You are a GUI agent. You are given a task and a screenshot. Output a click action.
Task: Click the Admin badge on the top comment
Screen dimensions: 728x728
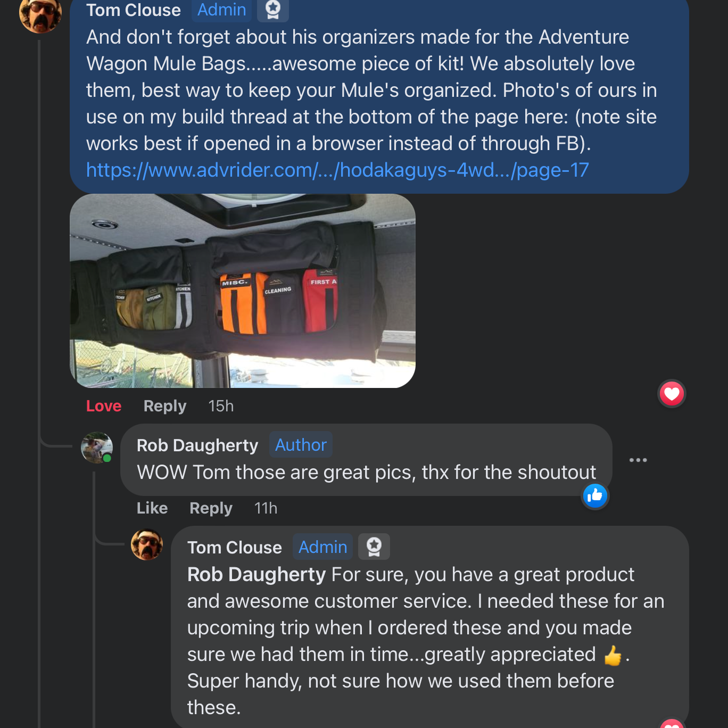coord(221,10)
